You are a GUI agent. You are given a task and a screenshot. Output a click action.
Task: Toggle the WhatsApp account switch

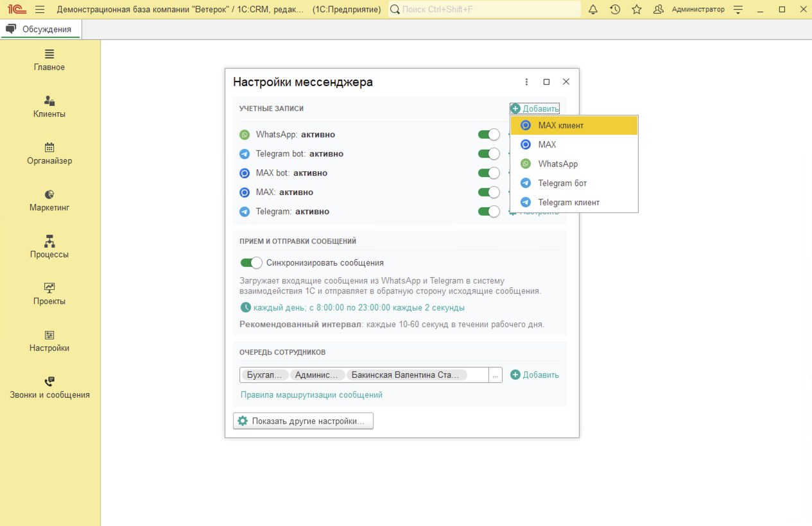click(x=488, y=135)
